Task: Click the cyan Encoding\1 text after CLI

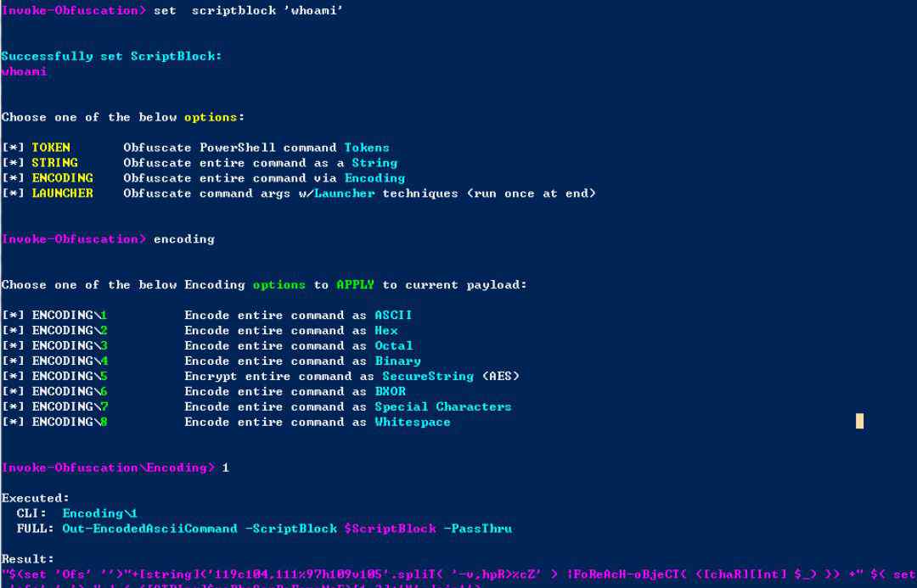Action: pos(99,513)
